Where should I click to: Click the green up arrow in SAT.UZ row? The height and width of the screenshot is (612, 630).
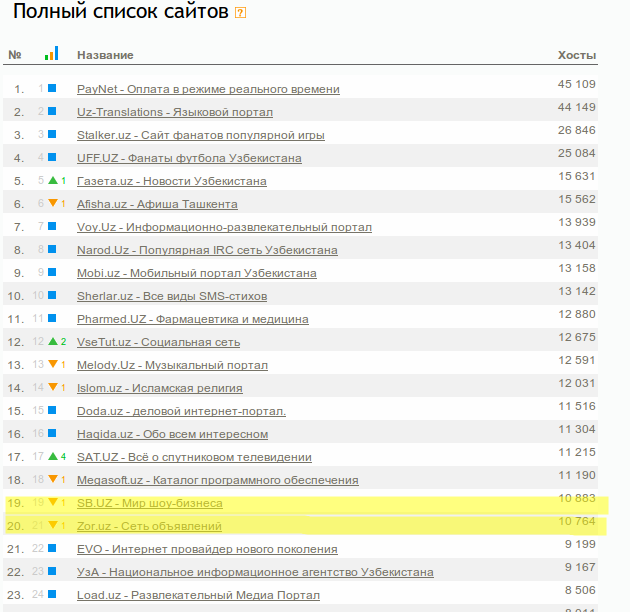pos(53,456)
